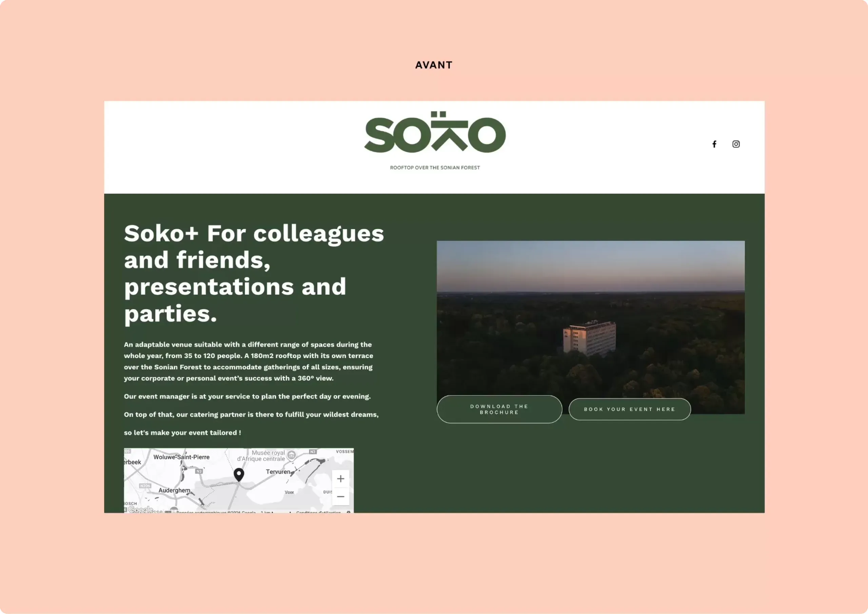Click the black location pin on map
868x614 pixels.
click(x=239, y=475)
